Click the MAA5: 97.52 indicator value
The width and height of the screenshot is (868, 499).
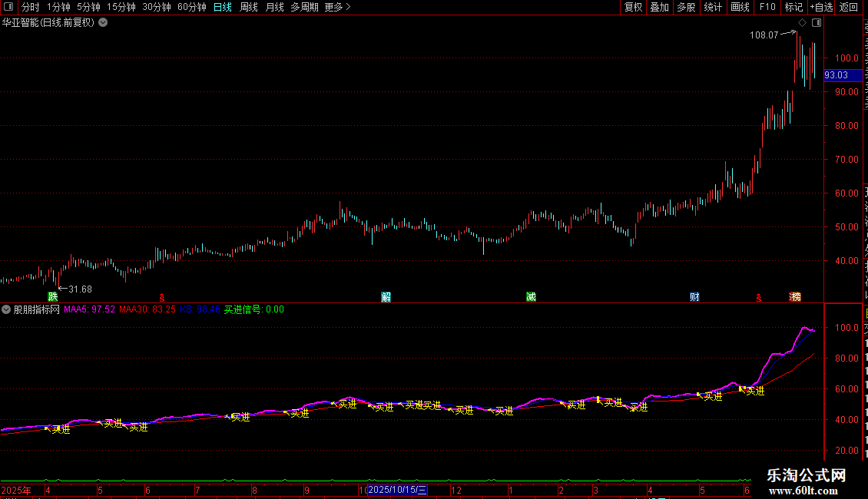click(x=89, y=310)
